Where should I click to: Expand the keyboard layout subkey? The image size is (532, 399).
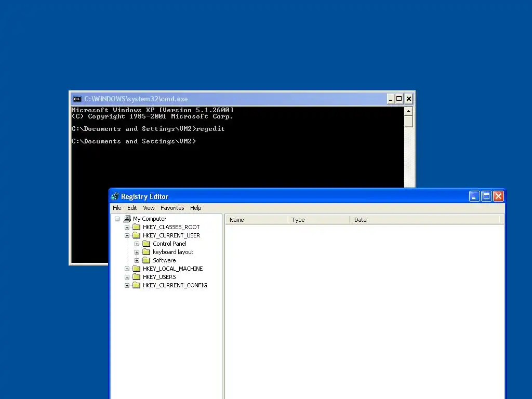click(137, 252)
